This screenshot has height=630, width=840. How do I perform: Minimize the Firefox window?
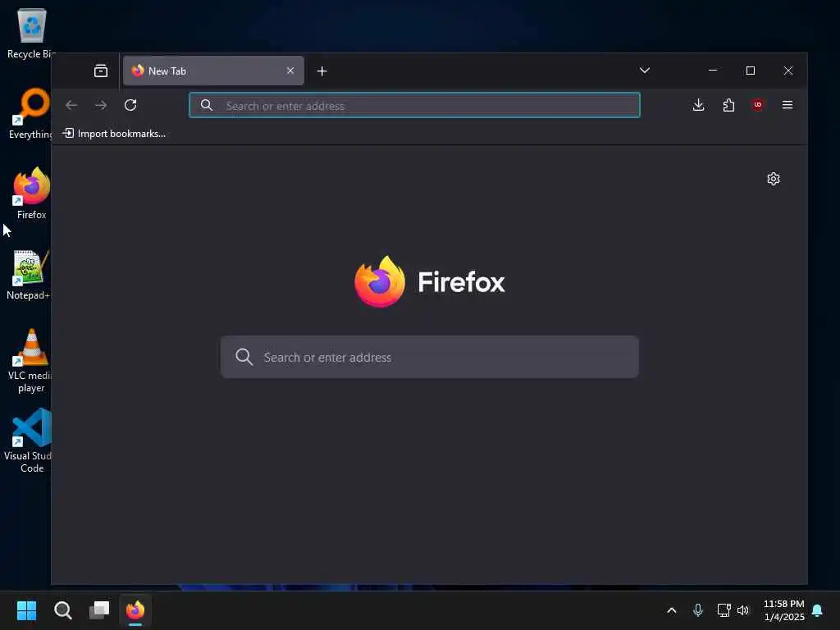pos(713,71)
